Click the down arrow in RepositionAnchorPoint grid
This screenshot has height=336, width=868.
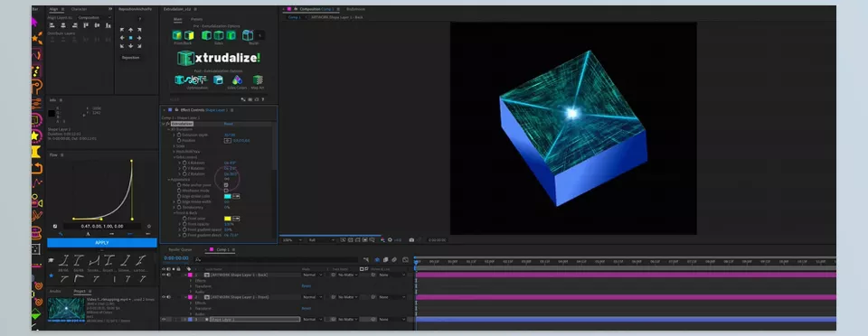coord(130,46)
